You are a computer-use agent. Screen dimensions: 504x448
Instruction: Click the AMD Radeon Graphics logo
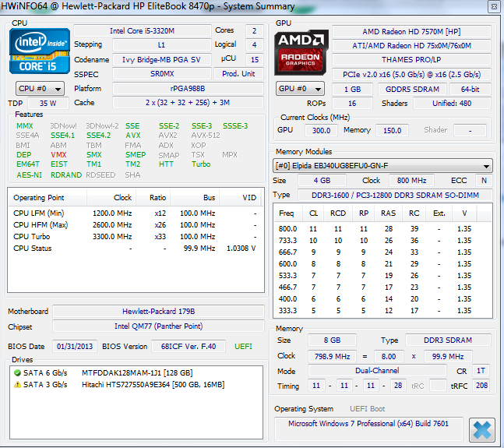point(301,52)
